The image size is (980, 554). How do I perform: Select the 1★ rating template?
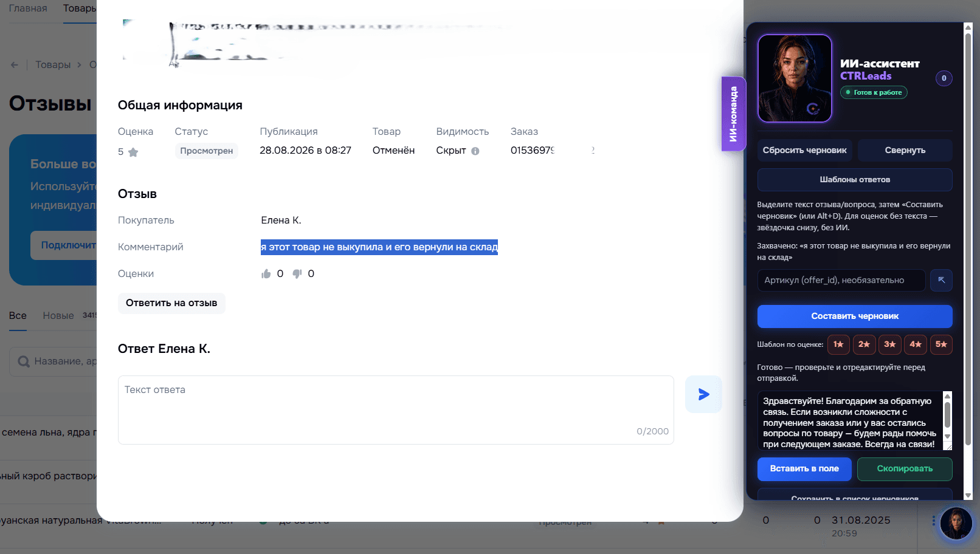[838, 344]
